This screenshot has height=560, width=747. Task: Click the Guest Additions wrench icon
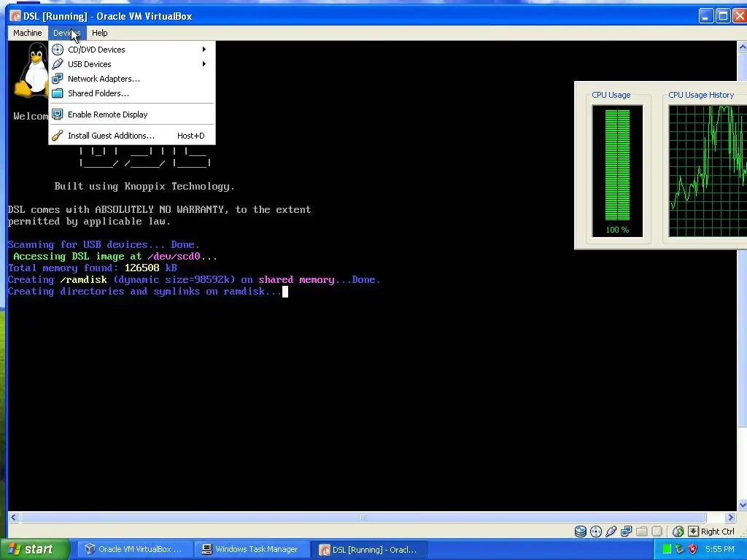click(x=58, y=136)
